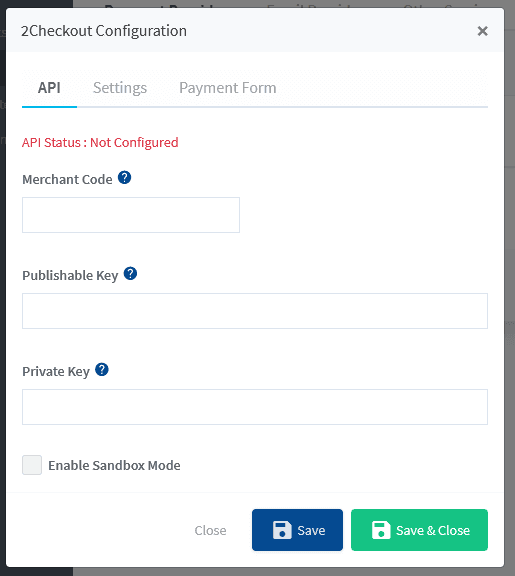This screenshot has width=515, height=576.
Task: Open the Payment Form tab
Action: coord(227,88)
